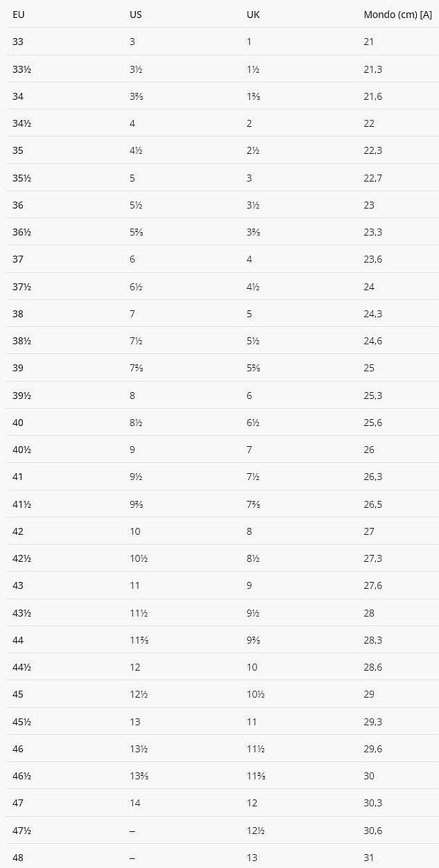Click Mondo value 24,3 cell

(372, 314)
